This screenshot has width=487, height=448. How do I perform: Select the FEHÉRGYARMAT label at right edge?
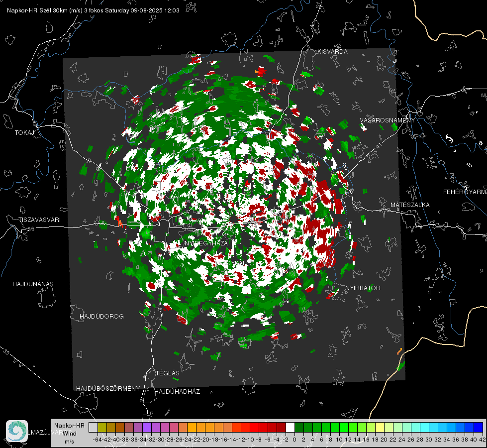click(x=465, y=192)
